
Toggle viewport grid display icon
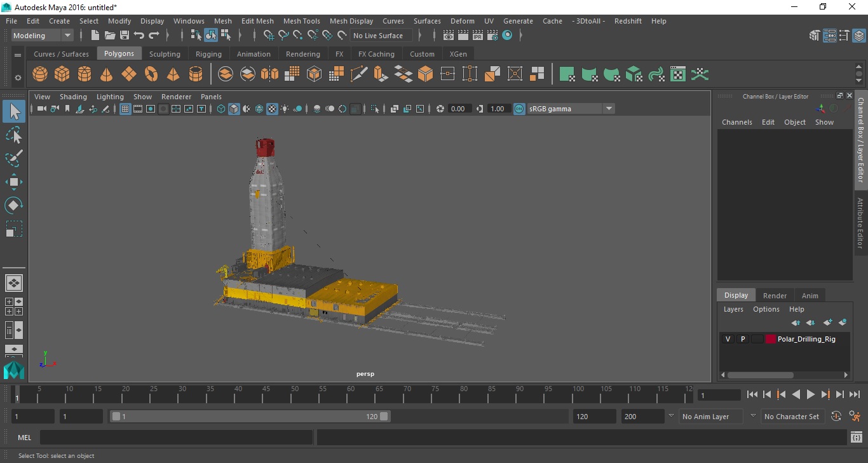pos(125,109)
